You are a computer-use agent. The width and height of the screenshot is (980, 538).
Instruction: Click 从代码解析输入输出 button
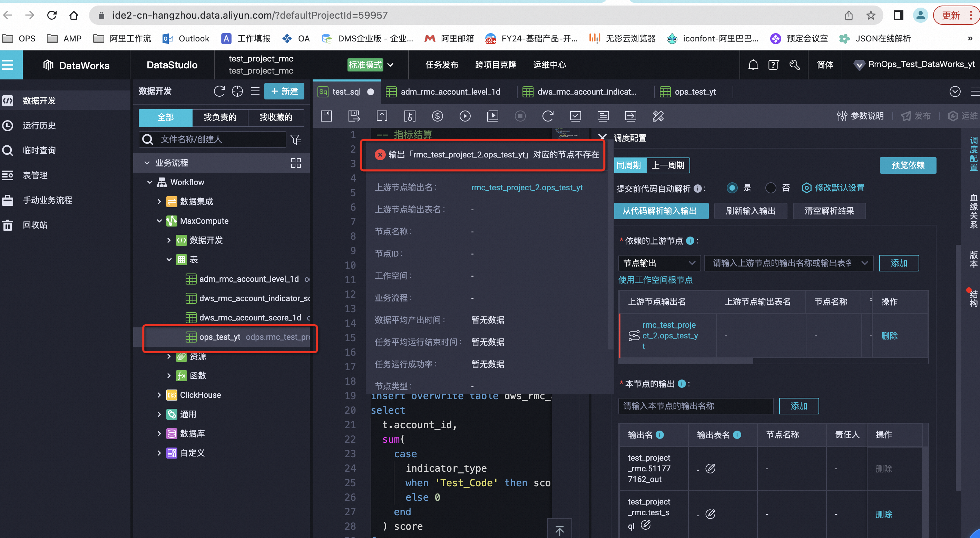tap(661, 211)
